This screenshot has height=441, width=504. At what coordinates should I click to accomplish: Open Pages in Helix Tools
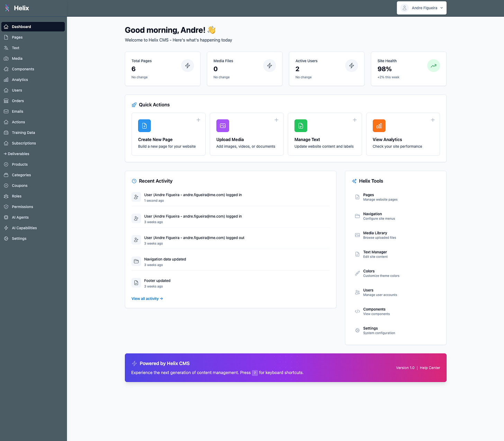tap(396, 197)
